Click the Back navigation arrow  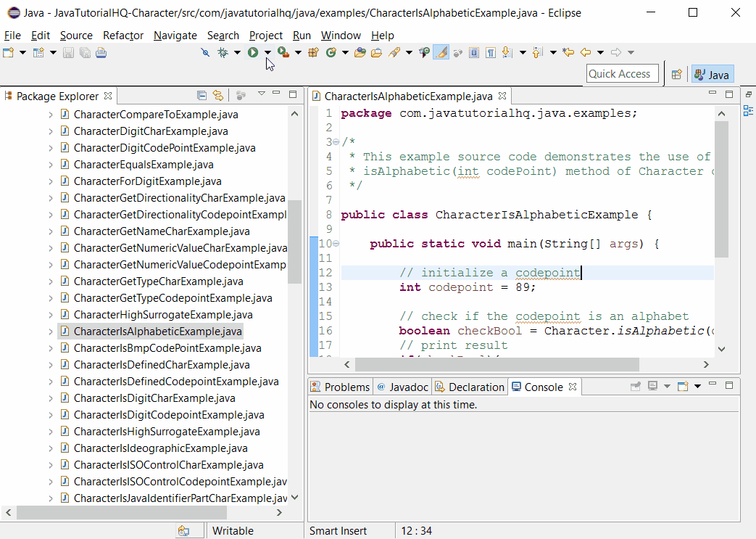586,53
